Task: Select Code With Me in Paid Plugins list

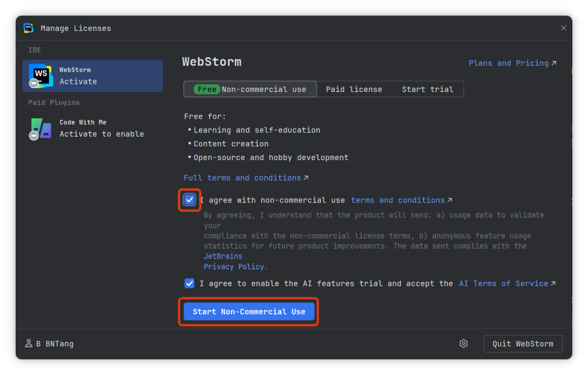Action: [x=101, y=128]
